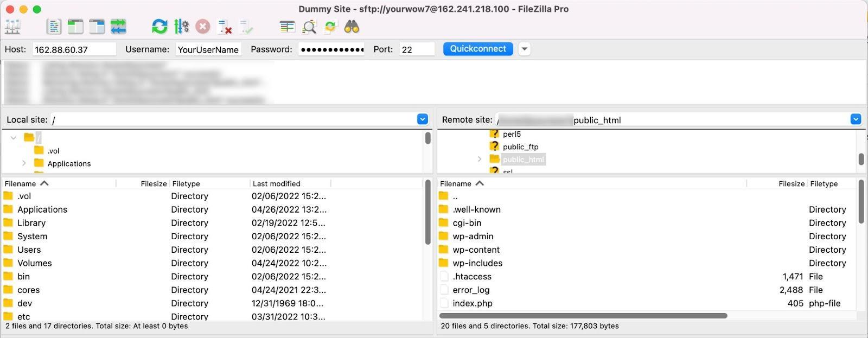Click local file list vertical scrollbar
This screenshot has height=338, width=868.
coord(427,212)
